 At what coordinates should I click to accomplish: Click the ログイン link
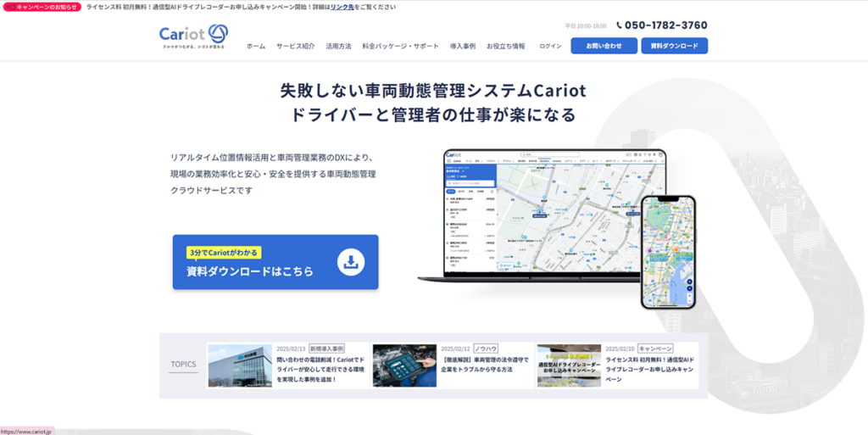pos(550,46)
